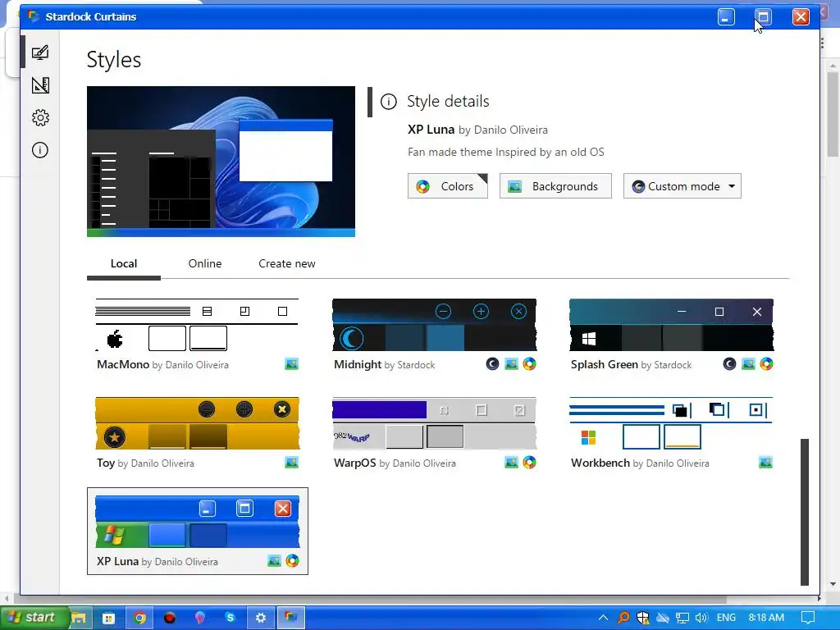
Task: Open the notification center icon
Action: (x=808, y=618)
